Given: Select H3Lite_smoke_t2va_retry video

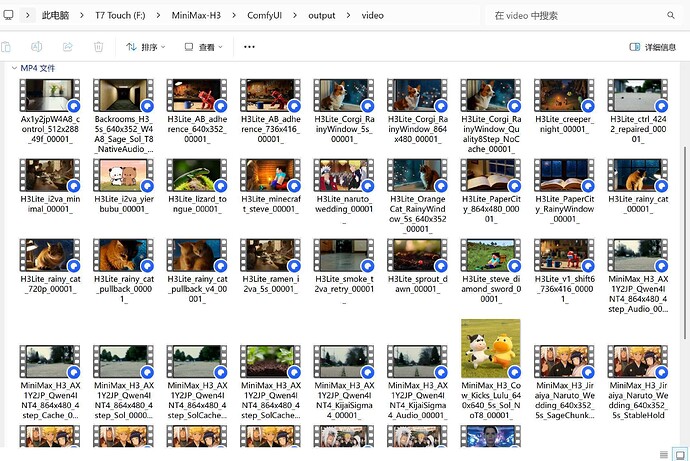Looking at the screenshot, I should (x=344, y=271).
